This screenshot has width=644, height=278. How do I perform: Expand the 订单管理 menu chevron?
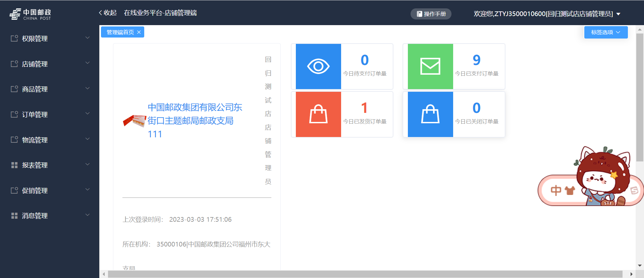88,113
